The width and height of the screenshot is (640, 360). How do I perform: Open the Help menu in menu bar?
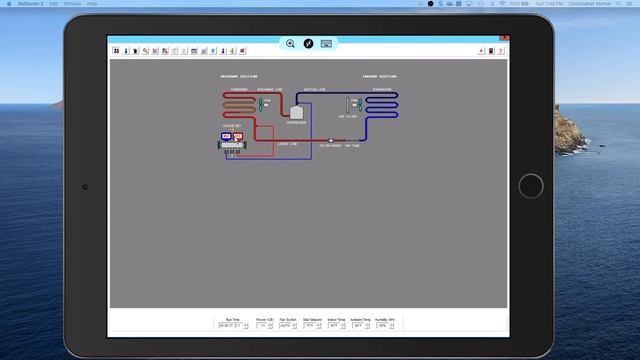[92, 4]
